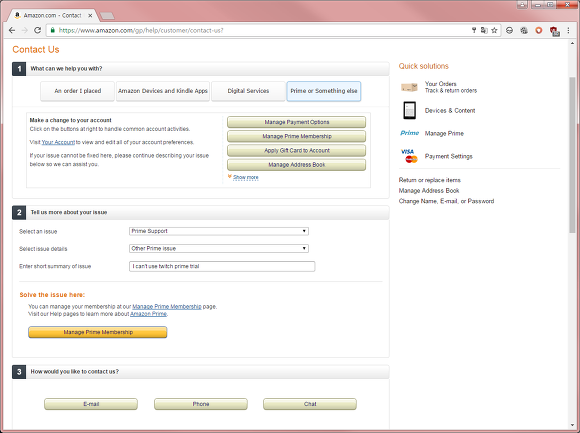Click Manage Address Book sidebar link

(429, 191)
